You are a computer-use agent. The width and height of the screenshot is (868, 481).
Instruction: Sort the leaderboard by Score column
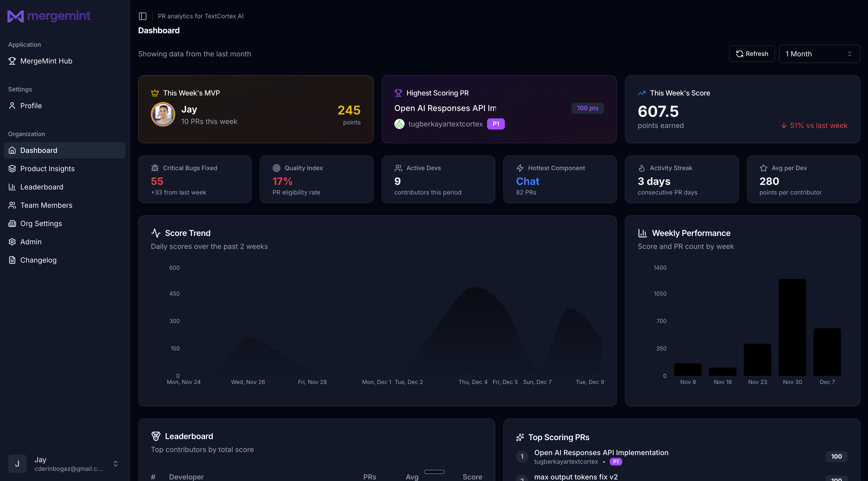[x=472, y=477]
